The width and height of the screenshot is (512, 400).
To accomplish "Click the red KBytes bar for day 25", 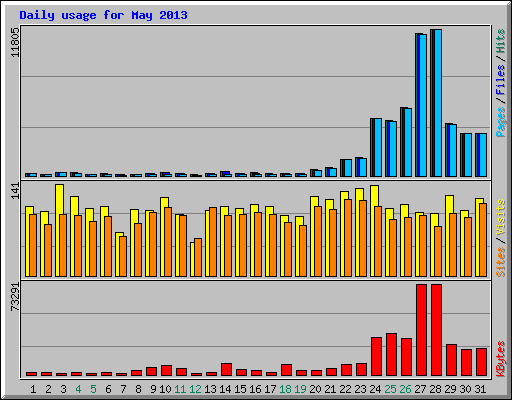I will point(391,355).
